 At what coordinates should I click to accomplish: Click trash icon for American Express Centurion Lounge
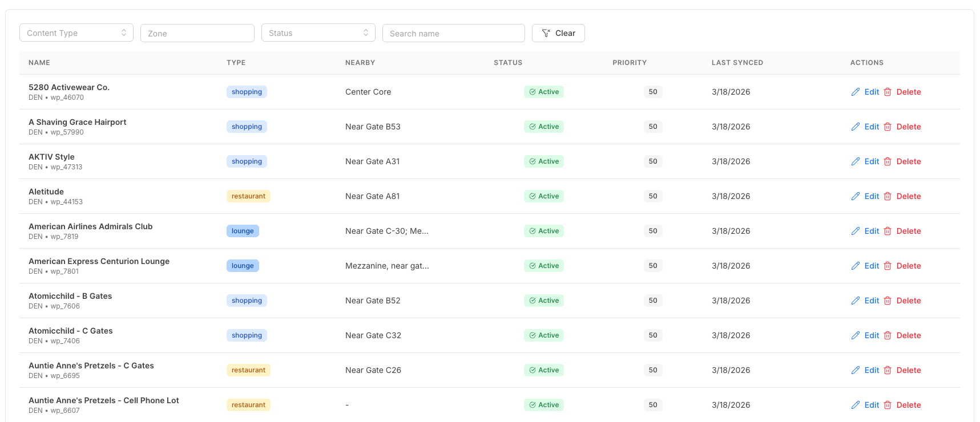[888, 266]
